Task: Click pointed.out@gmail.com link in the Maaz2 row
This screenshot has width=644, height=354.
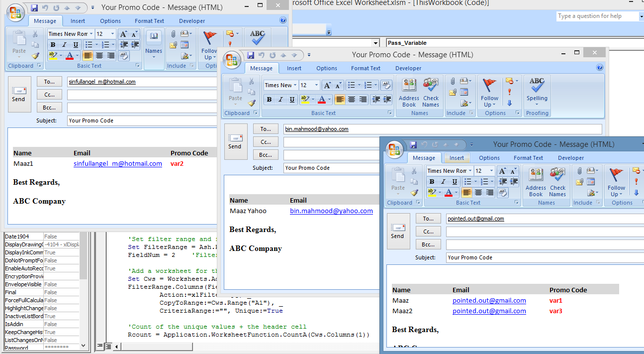Action: coord(489,311)
